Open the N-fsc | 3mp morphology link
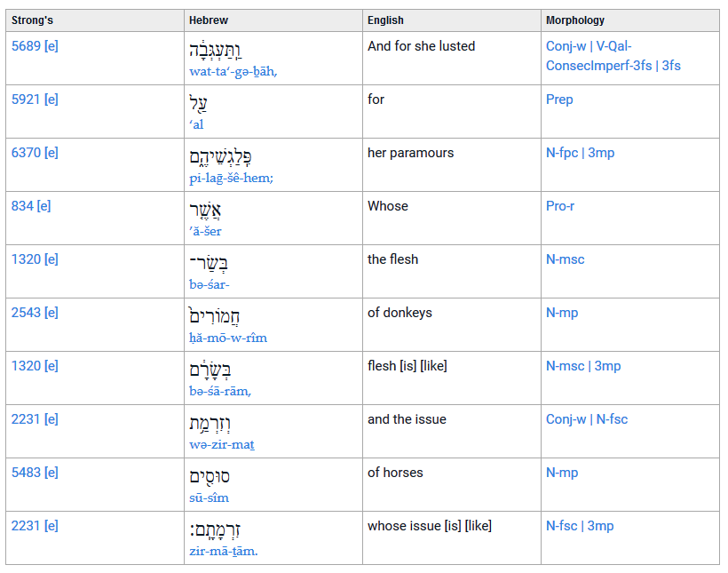Screen dimensions: 728x573 [x=580, y=526]
